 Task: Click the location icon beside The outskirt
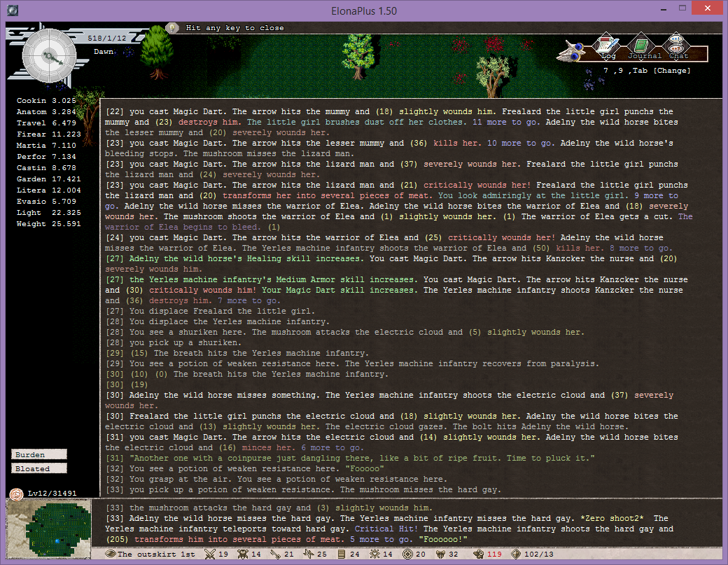pos(111,554)
